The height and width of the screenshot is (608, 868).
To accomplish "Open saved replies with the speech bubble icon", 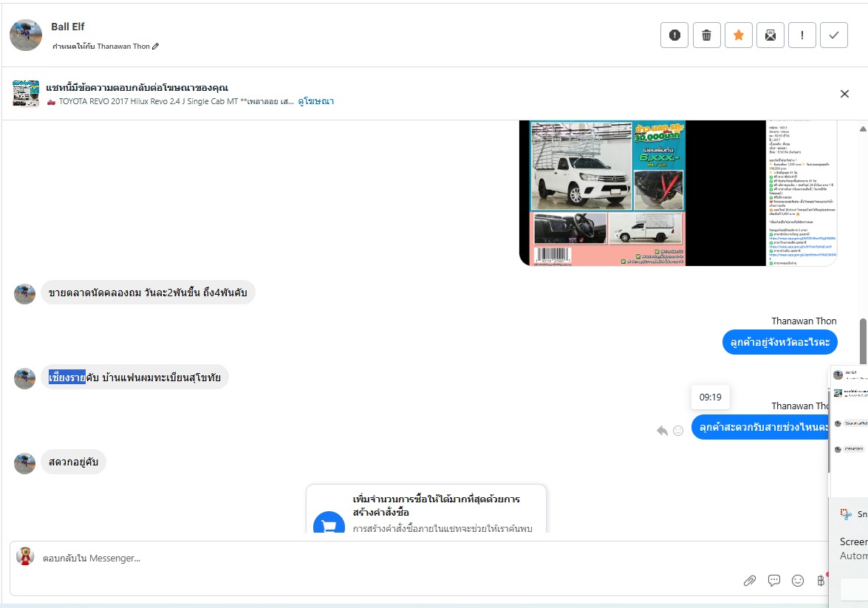I will pos(774,581).
